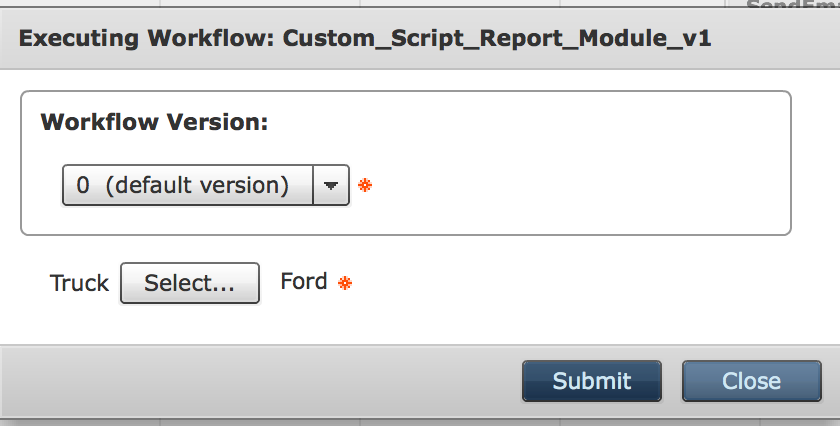This screenshot has width=840, height=426.
Task: Submit the workflow execution
Action: tap(591, 381)
